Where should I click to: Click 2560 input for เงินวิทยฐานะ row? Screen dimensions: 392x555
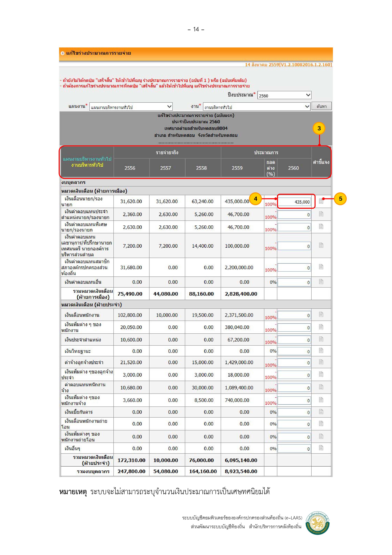point(294,351)
